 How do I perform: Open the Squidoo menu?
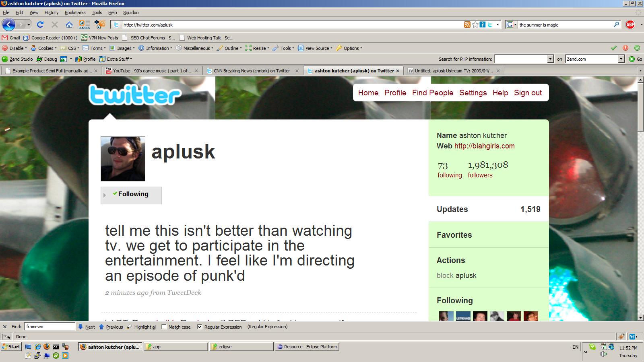(131, 12)
